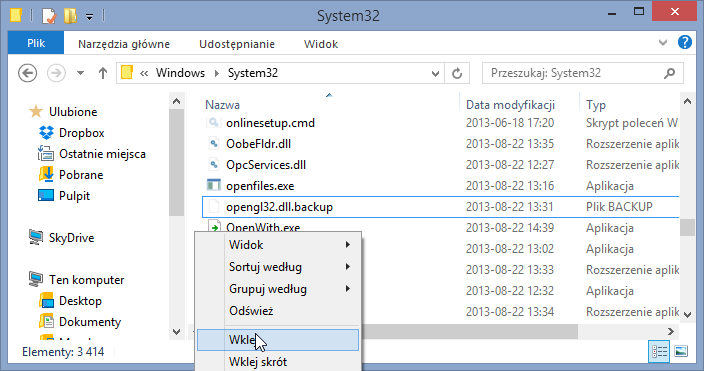
Task: Click the SkyDrive computer icon
Action: pos(36,237)
